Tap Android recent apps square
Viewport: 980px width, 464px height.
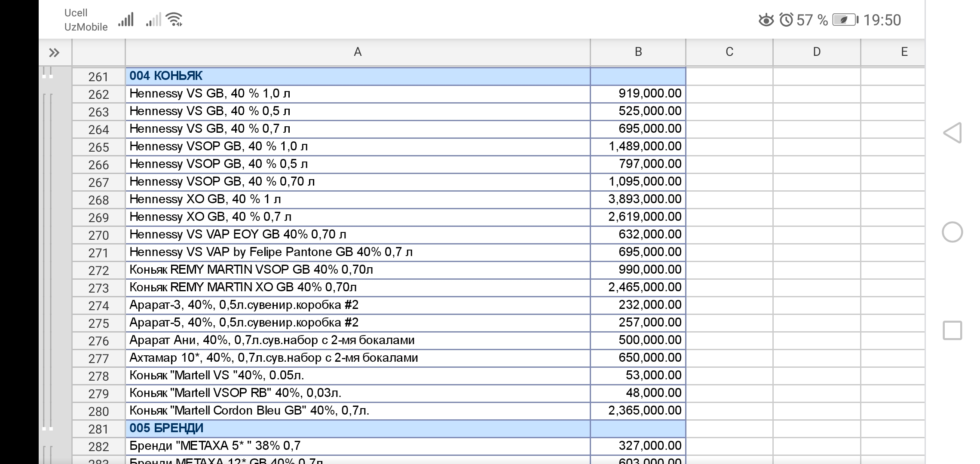click(x=952, y=331)
